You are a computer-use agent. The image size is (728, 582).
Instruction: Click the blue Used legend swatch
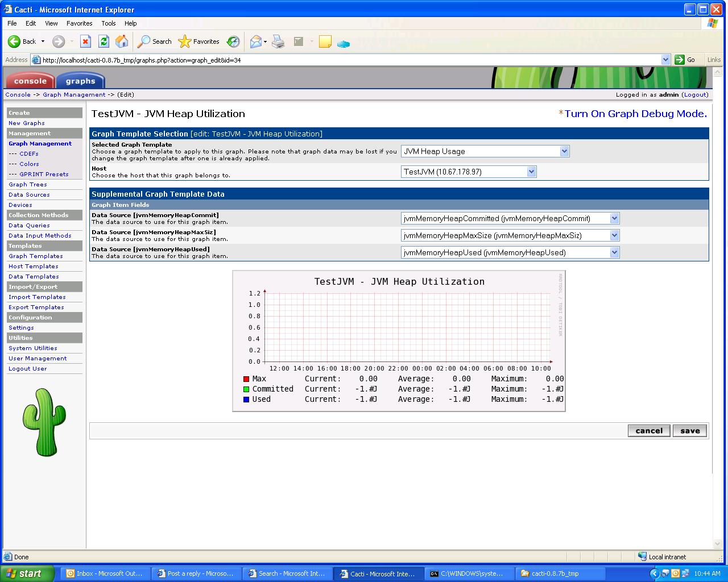246,400
